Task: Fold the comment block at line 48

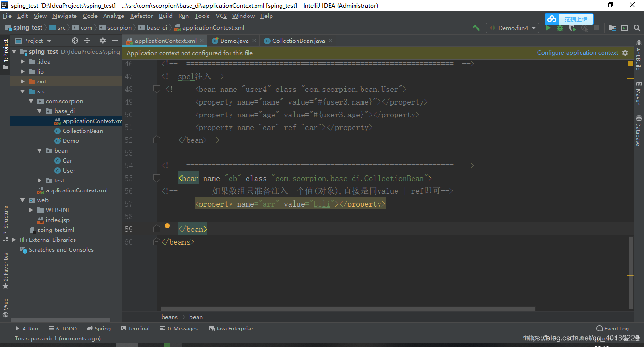Action: tap(157, 89)
